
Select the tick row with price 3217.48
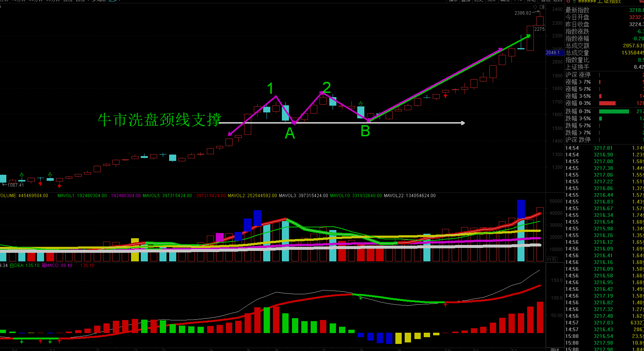[604, 316]
